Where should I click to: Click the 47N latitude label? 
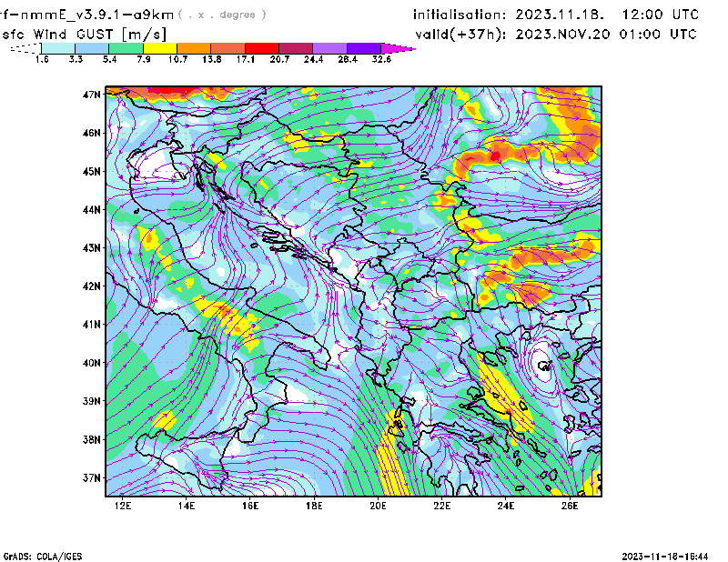pos(91,95)
